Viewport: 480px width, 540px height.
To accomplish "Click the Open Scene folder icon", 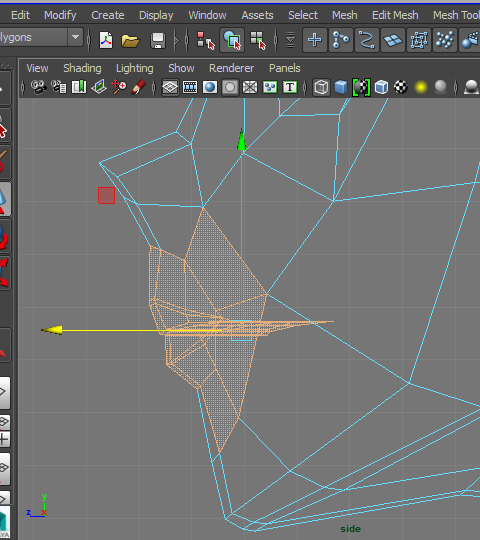I will pyautogui.click(x=130, y=41).
